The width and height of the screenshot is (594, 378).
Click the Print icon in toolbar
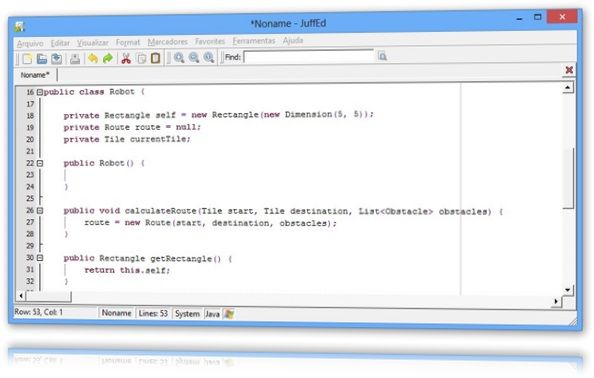click(x=75, y=59)
